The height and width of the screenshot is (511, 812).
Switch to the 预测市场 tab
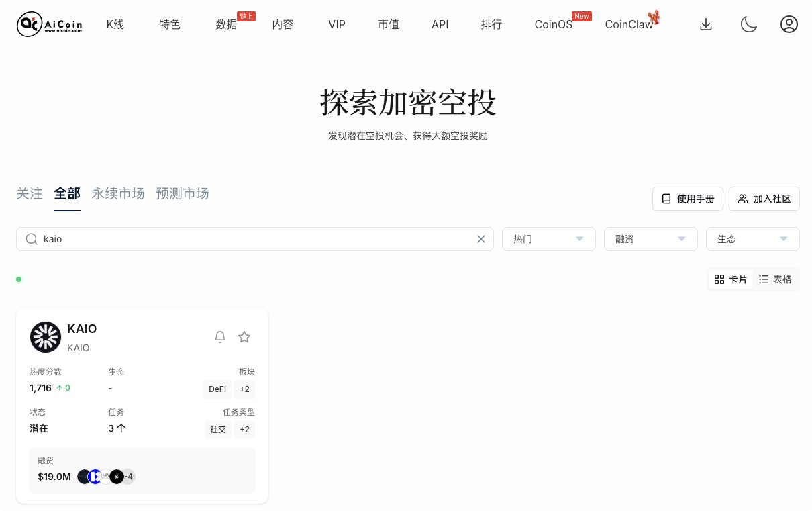(x=183, y=193)
